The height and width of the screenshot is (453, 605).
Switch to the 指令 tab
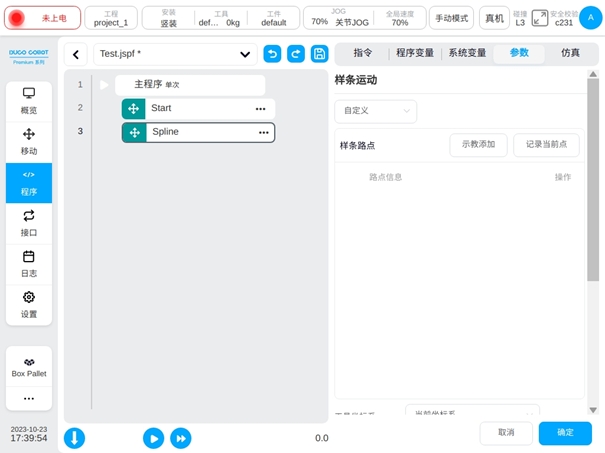point(362,54)
